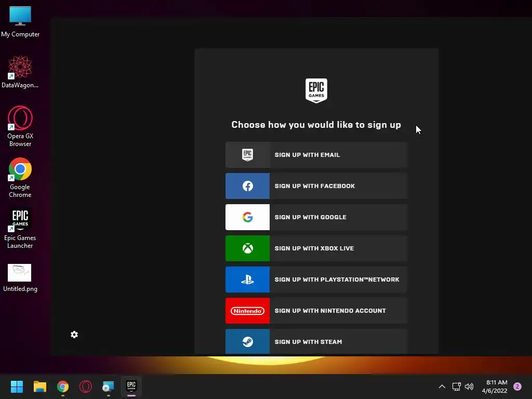The image size is (532, 399).
Task: Select the DataWagon desktop shortcut
Action: (20, 72)
